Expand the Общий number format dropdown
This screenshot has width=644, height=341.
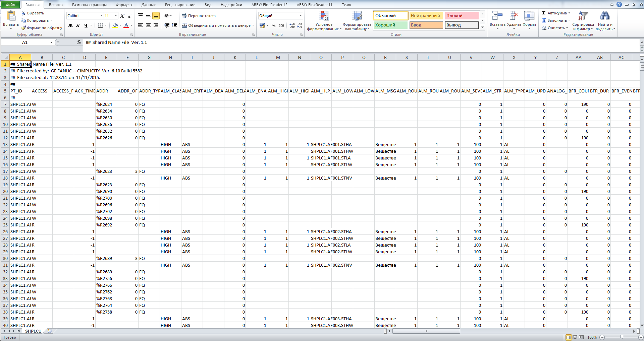point(300,16)
